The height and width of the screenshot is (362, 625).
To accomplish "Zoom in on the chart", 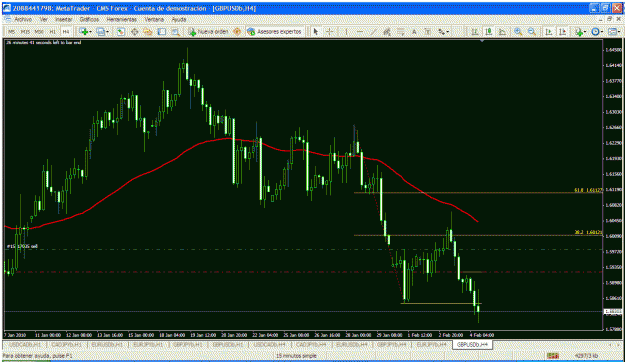I will (518, 31).
